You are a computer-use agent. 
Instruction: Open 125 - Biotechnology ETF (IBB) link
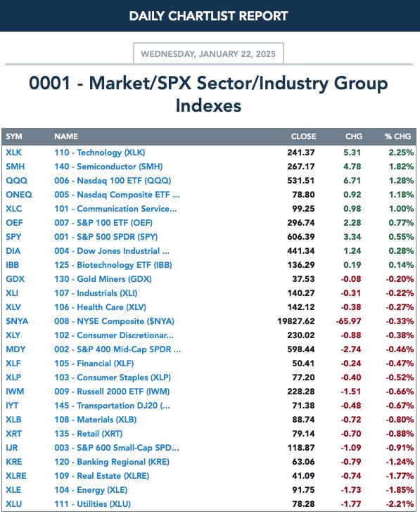(x=113, y=265)
